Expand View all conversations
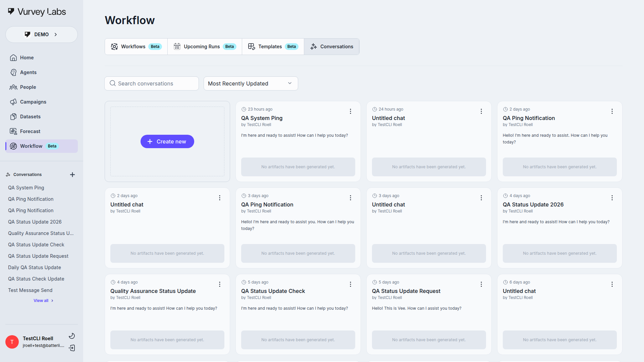Image resolution: width=644 pixels, height=362 pixels. coord(43,300)
